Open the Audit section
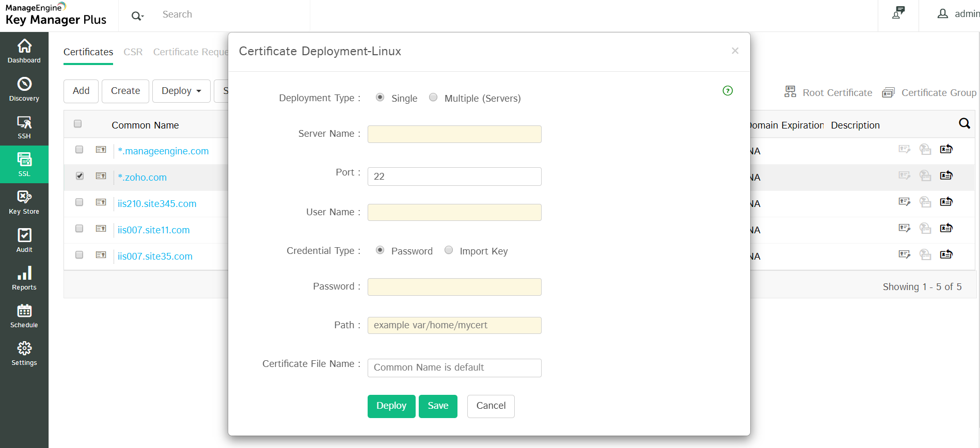The image size is (980, 448). click(x=24, y=241)
